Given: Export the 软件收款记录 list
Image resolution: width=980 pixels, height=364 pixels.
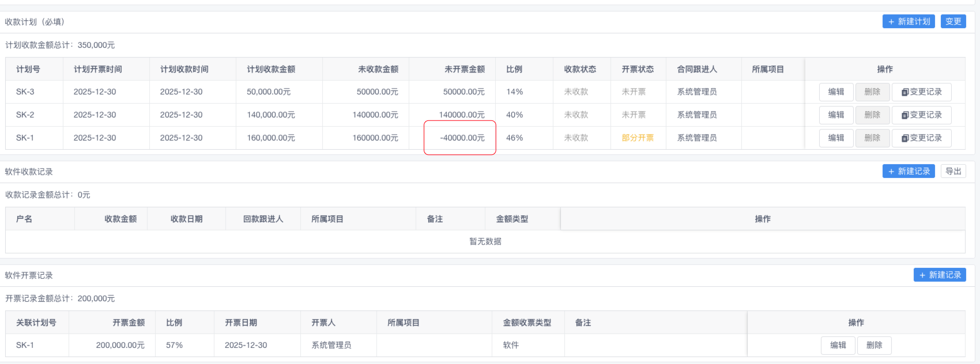Looking at the screenshot, I should click(x=953, y=171).
